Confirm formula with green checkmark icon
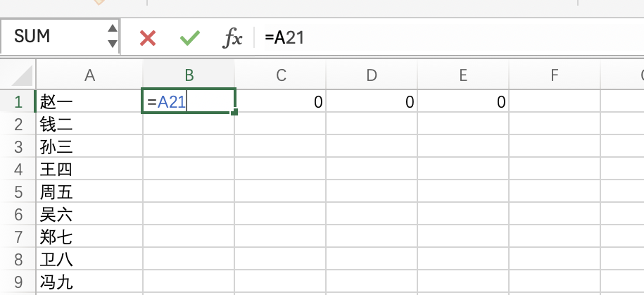The image size is (644, 295). point(189,37)
